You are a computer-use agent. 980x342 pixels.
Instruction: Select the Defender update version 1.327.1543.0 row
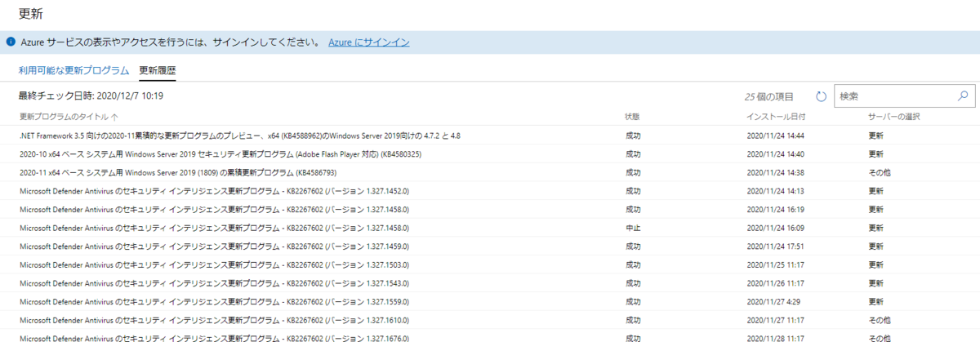click(490, 283)
